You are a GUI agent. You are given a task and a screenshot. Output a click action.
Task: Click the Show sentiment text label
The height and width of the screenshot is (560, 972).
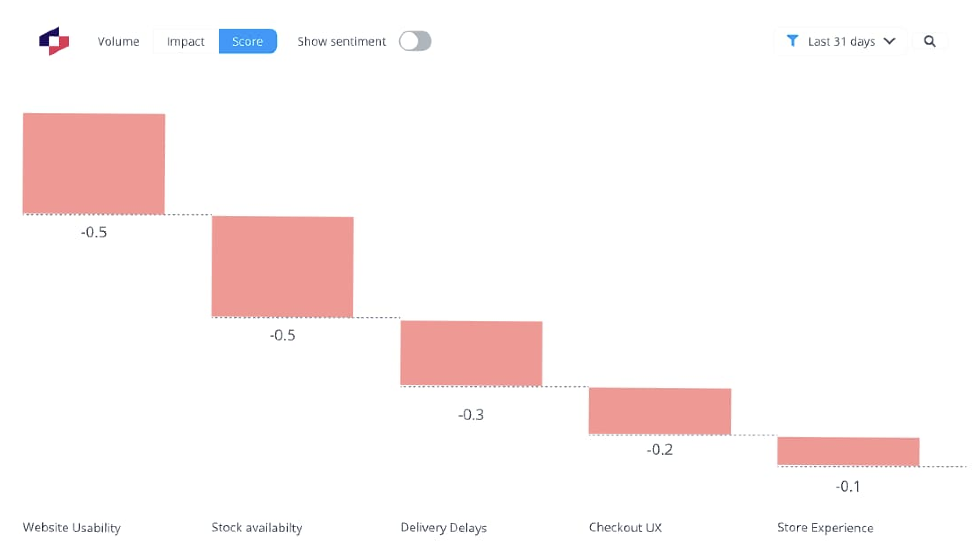pyautogui.click(x=341, y=41)
